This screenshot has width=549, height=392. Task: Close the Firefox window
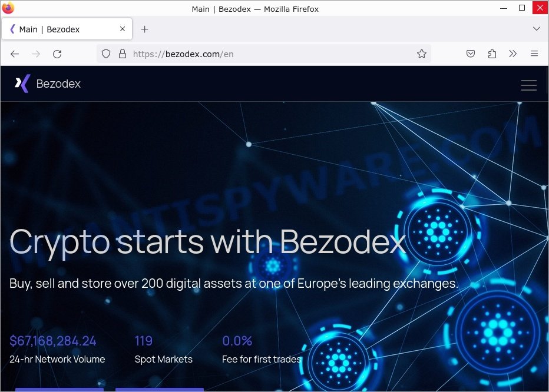[x=540, y=8]
